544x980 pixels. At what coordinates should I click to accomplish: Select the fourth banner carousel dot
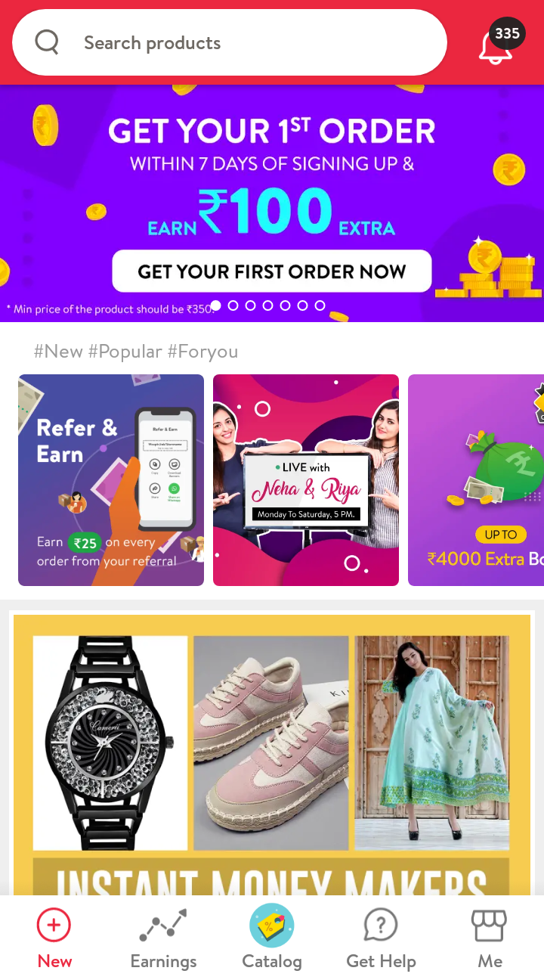tap(267, 305)
